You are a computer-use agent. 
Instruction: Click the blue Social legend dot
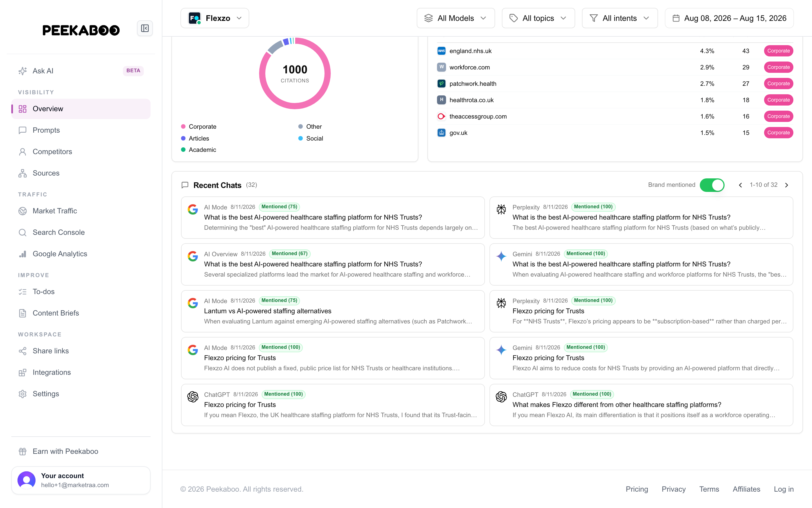tap(301, 138)
